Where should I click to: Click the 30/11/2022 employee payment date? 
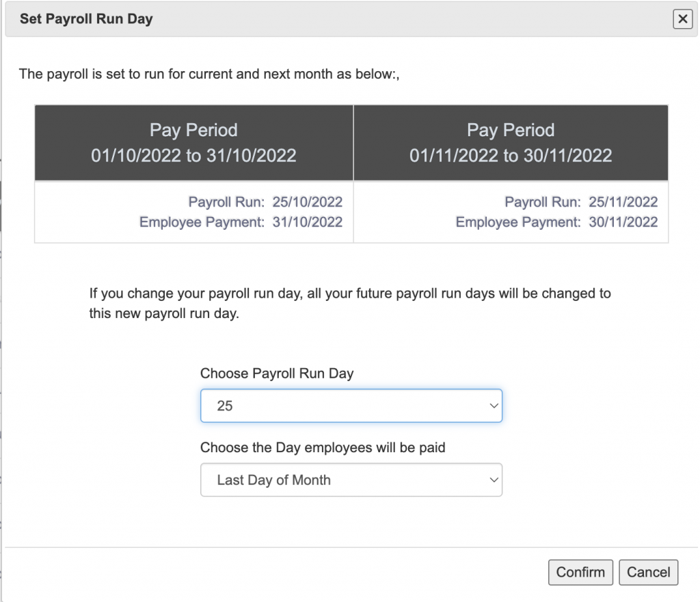tap(622, 222)
